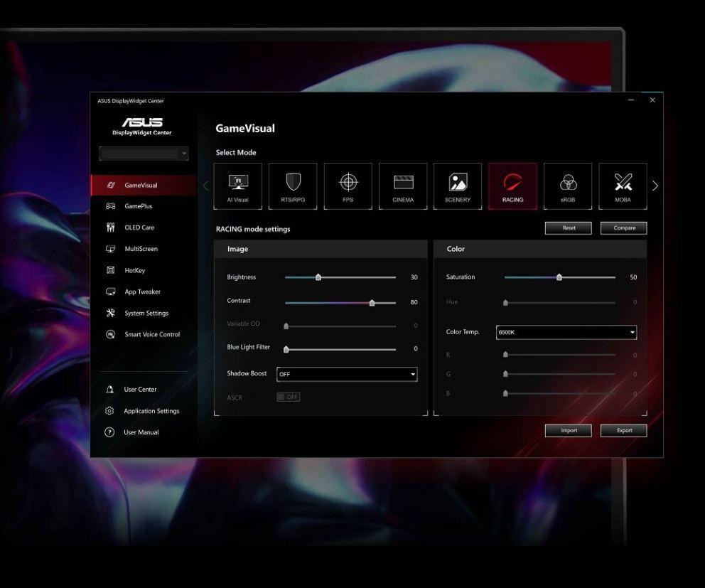
Task: Click the Variable OD slider handle
Action: pos(286,326)
